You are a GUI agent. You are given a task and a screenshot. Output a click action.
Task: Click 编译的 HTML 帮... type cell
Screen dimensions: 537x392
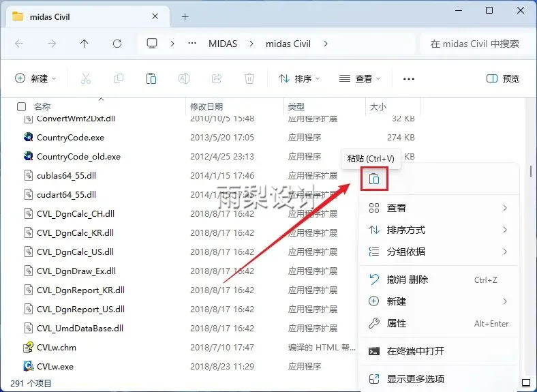[x=322, y=347]
